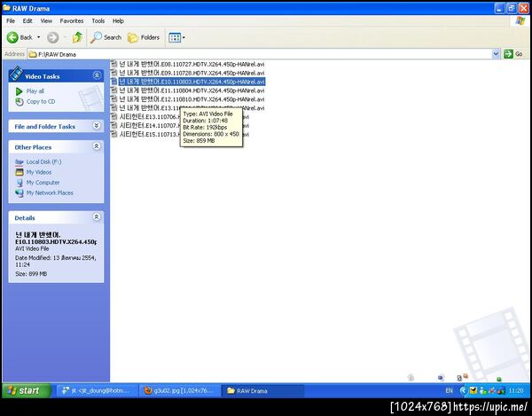Screen dimensions: 532x416
Task: Select the E09.110728 avi file
Action: (192, 73)
